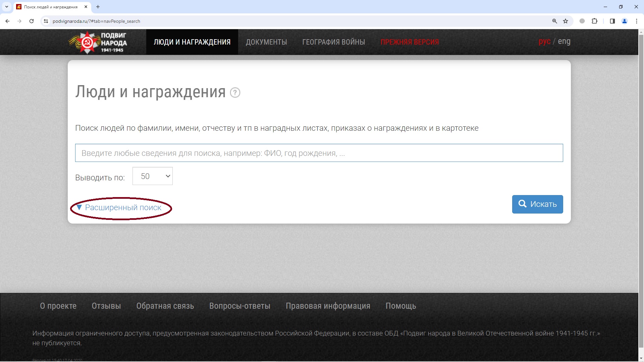Click the people search input field

click(319, 153)
